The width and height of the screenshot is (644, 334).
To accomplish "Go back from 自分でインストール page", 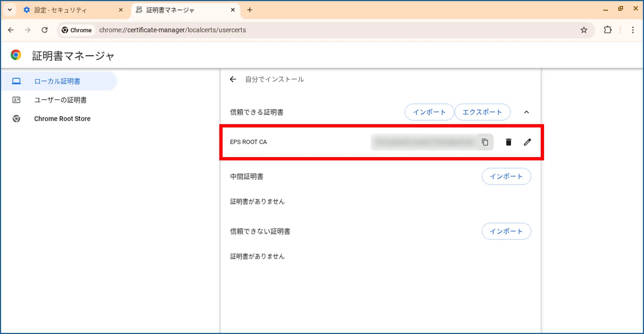I will [233, 79].
